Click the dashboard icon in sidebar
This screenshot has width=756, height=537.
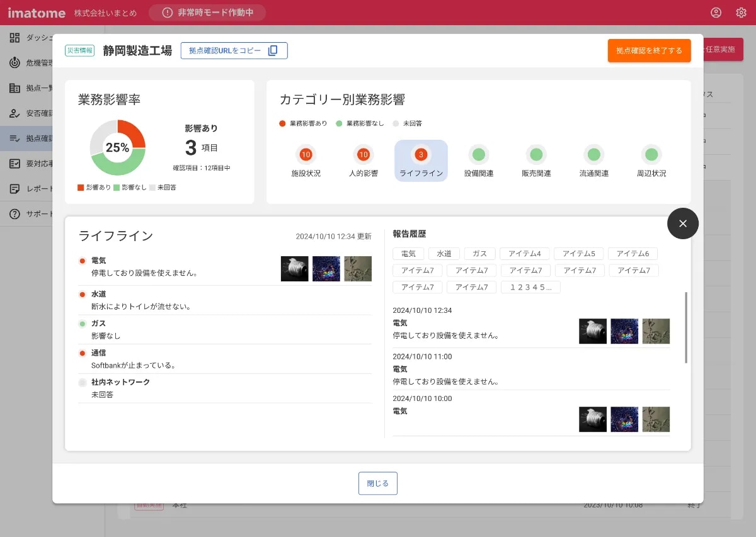tap(14, 38)
